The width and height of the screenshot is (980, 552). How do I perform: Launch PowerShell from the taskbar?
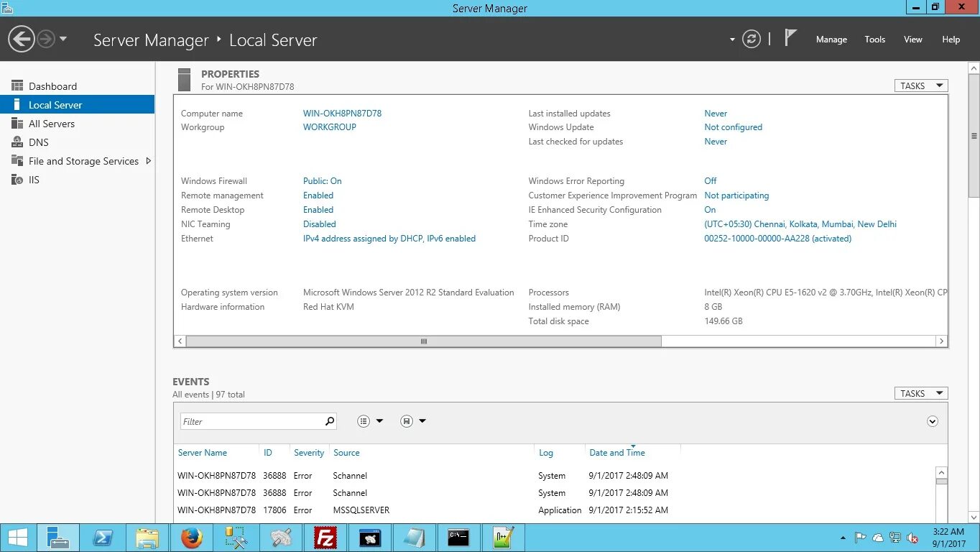[x=104, y=538]
